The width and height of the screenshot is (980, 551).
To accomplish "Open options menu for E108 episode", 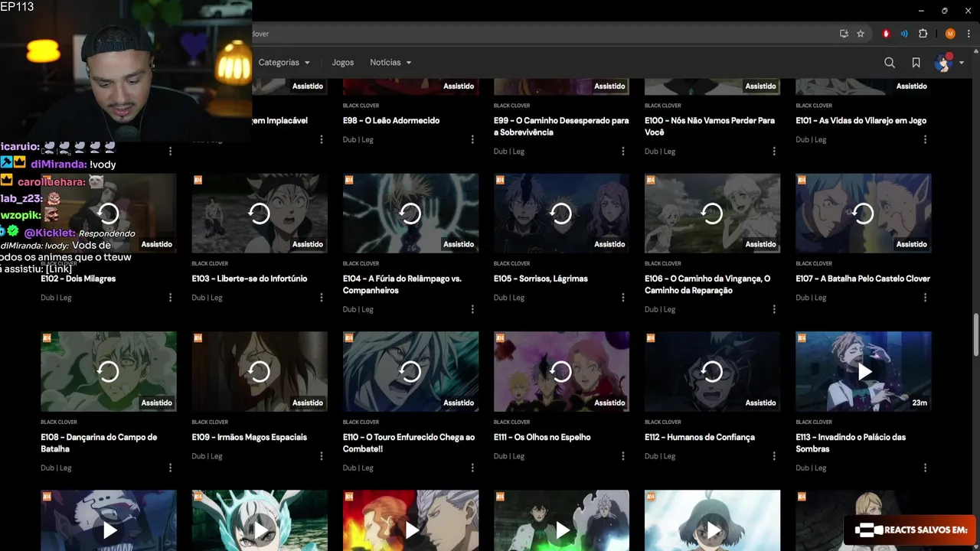I will click(171, 468).
